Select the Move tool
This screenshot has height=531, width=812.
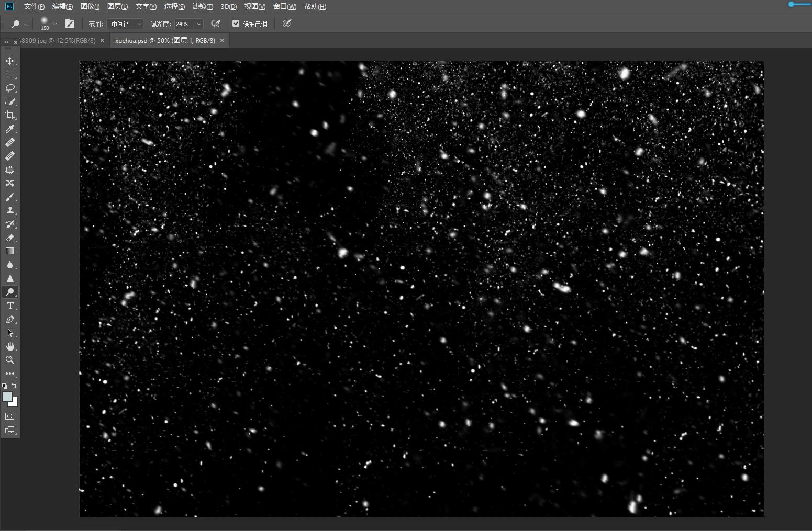[10, 61]
